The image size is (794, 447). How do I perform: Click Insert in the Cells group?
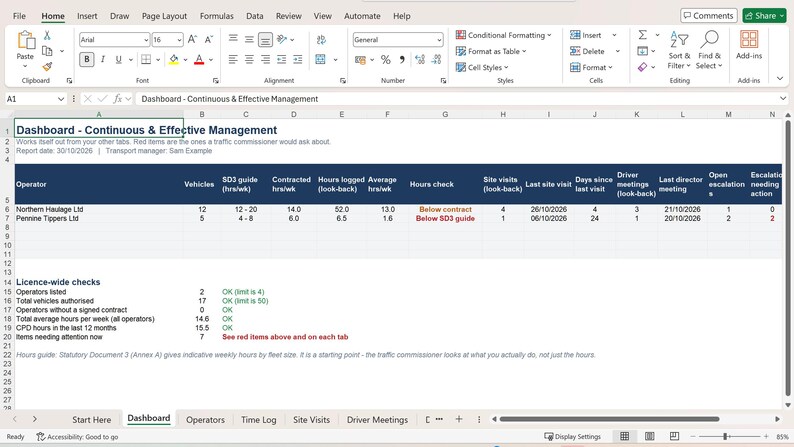tap(586, 35)
